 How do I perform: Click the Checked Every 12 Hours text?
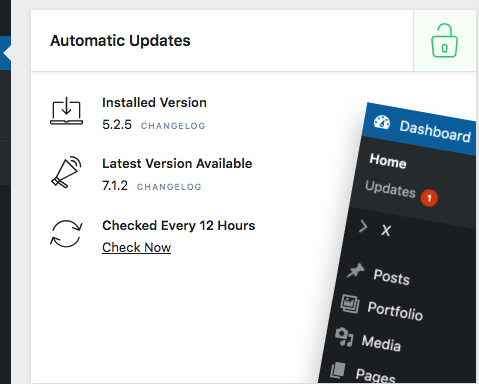pyautogui.click(x=179, y=226)
